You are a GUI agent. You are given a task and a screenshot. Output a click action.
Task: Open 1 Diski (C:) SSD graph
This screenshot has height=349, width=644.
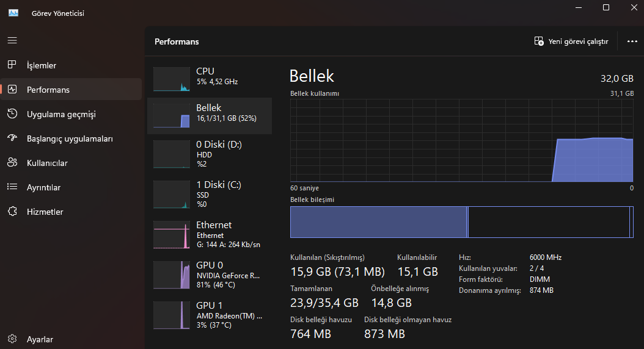(172, 195)
